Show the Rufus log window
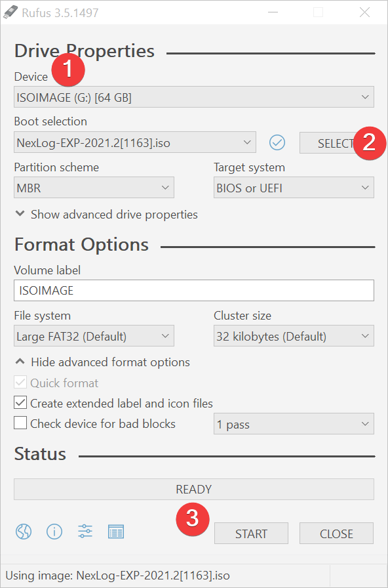388x588 pixels. pos(116,532)
